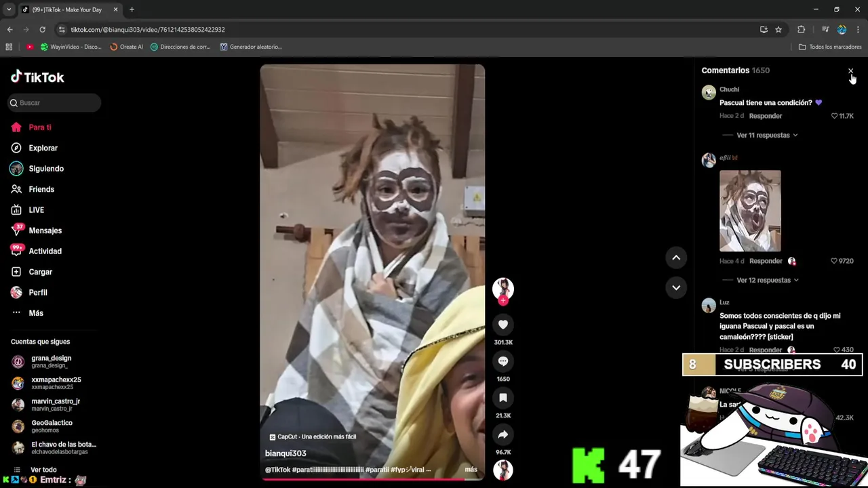The width and height of the screenshot is (868, 488).
Task: Open the spinning sound disc avatar
Action: pos(503,470)
